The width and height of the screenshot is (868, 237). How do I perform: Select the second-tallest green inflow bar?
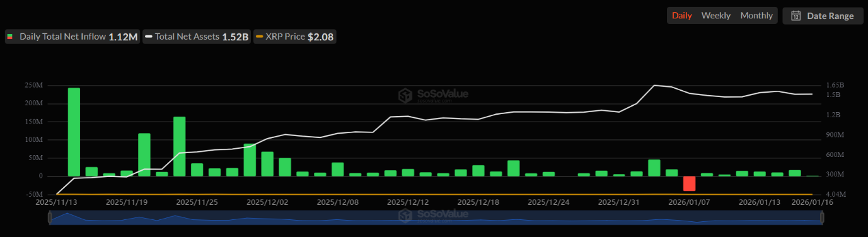180,146
